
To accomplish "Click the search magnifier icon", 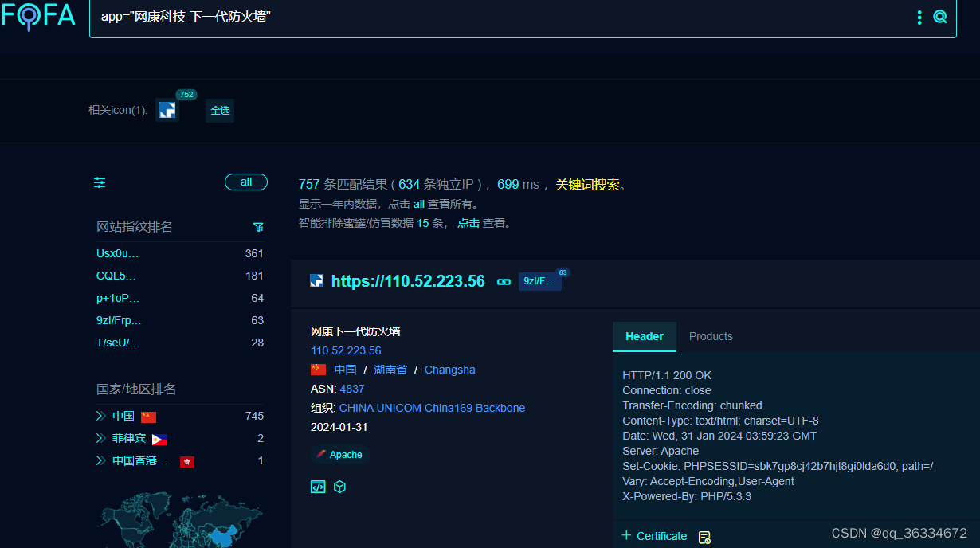I will point(940,17).
